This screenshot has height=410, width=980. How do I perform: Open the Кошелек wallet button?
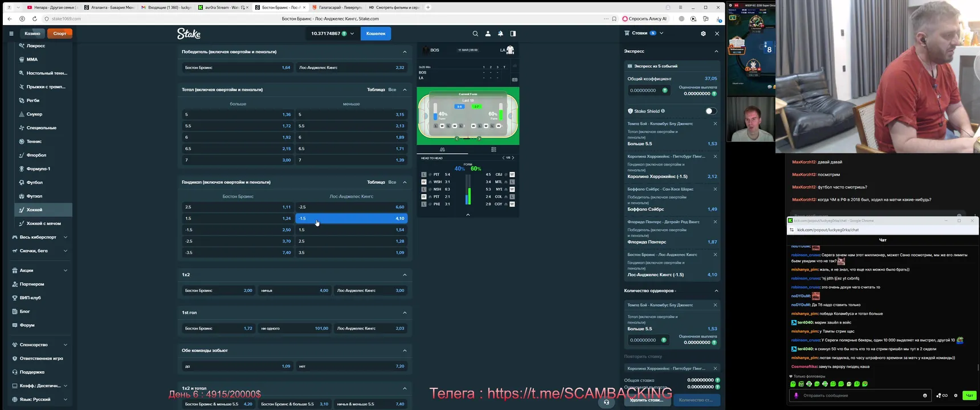click(x=375, y=34)
